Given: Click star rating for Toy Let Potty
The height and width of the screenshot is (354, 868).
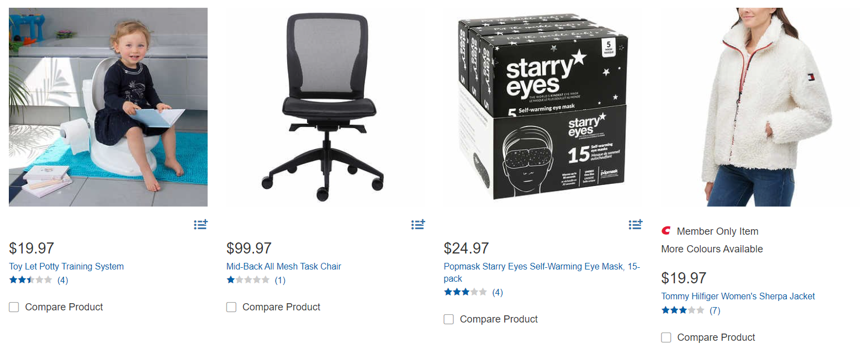Looking at the screenshot, I should (x=31, y=280).
